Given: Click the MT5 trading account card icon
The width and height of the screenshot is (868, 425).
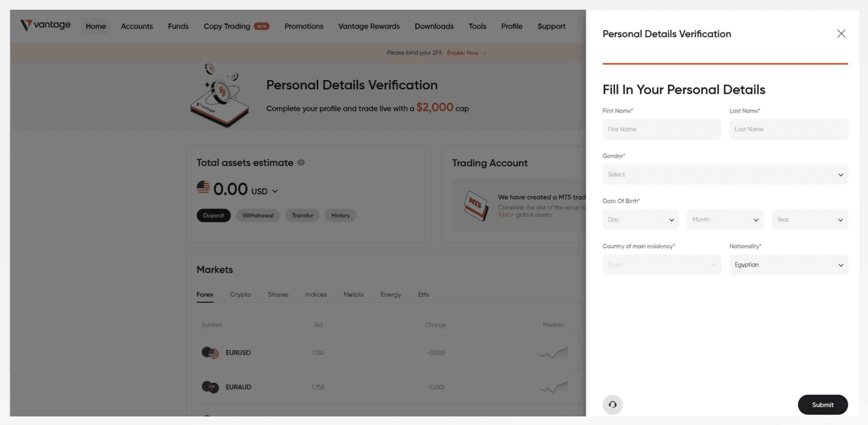Looking at the screenshot, I should pos(476,206).
